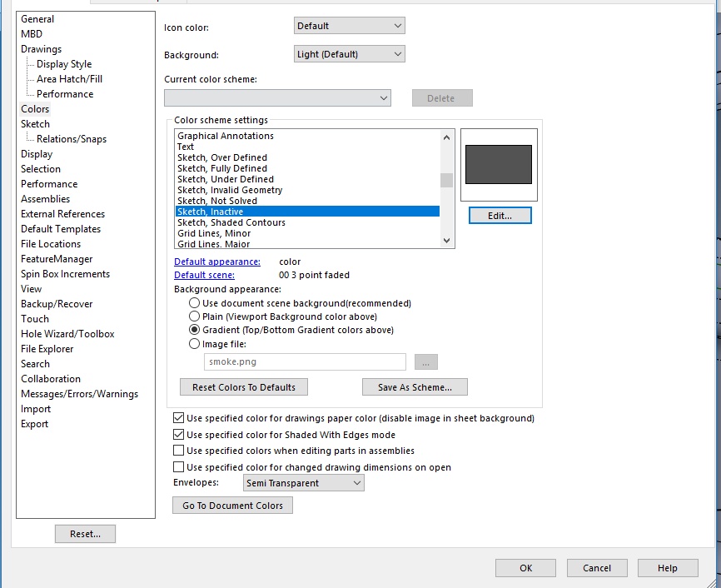Select Sketch, Shaded Contours item
Viewport: 721px width, 588px height.
click(307, 222)
